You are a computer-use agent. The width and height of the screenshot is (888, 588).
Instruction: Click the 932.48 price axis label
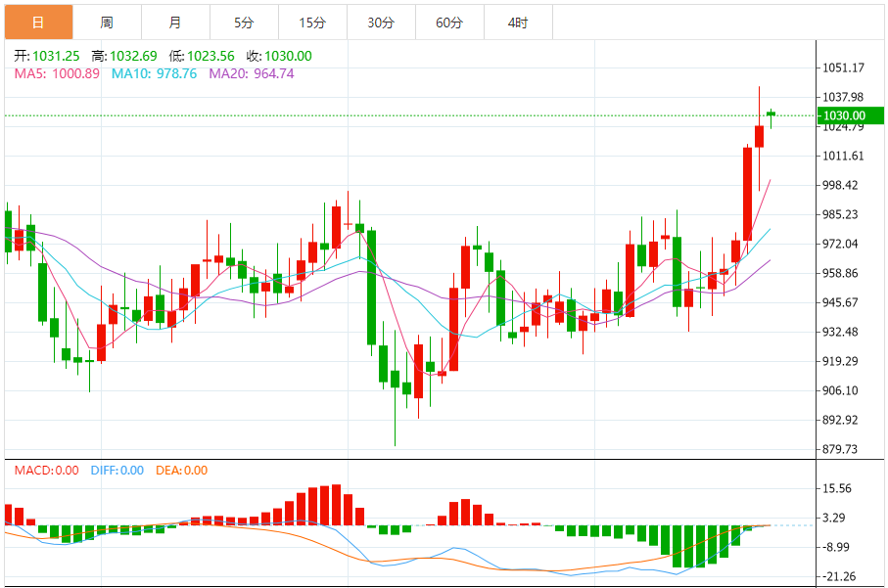click(840, 333)
